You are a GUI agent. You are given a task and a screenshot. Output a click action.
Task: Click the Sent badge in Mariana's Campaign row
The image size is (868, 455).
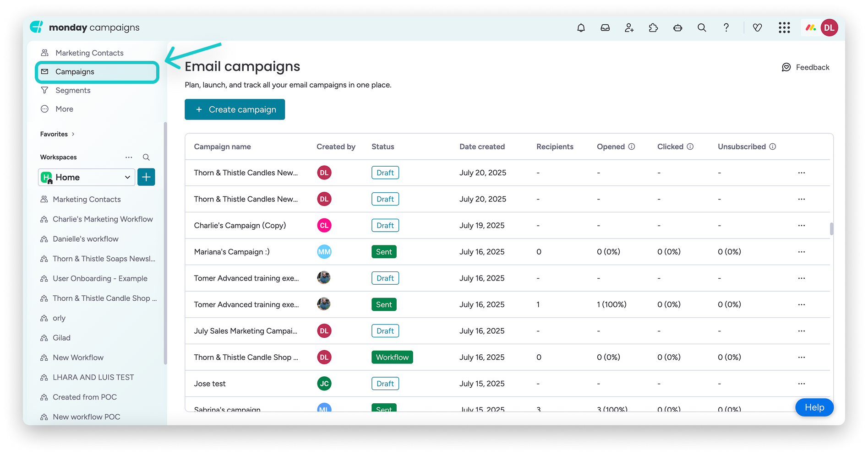coord(384,252)
